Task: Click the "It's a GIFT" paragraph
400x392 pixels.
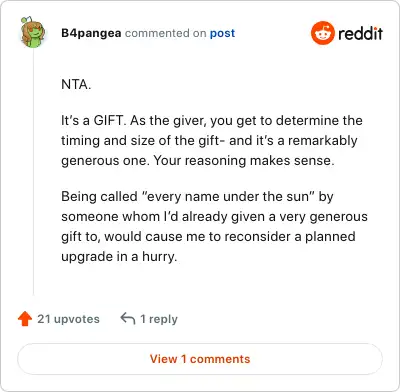Action: (212, 140)
